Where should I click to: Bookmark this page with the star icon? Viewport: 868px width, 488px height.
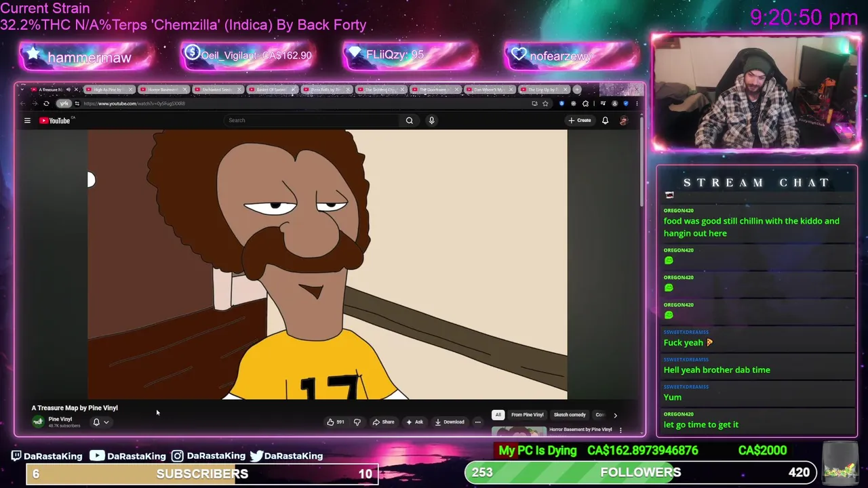pyautogui.click(x=545, y=104)
